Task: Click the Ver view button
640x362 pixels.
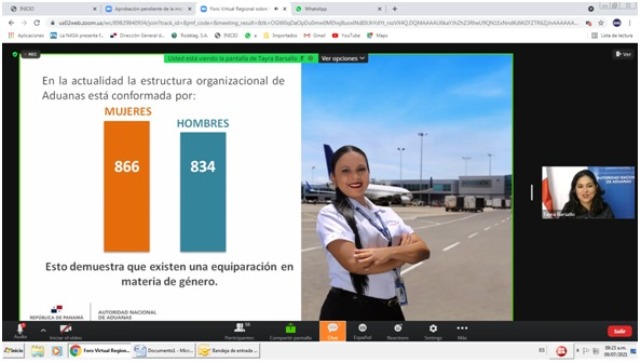Action: (x=623, y=54)
